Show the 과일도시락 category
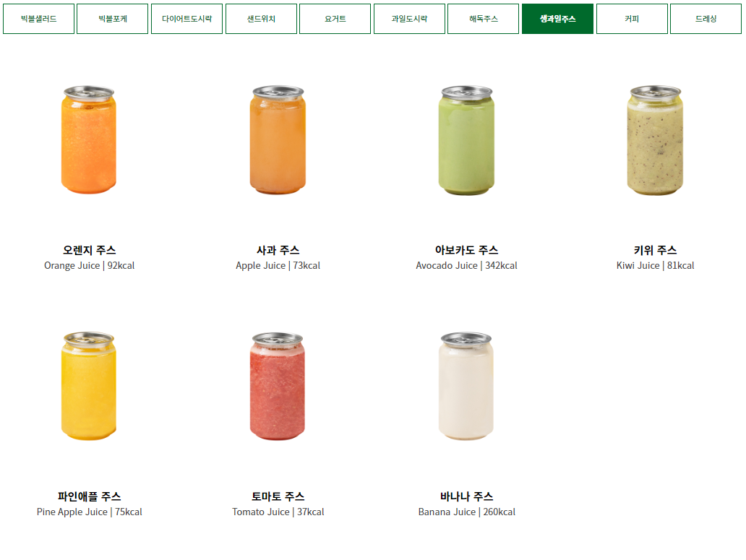This screenshot has height=560, width=746. [x=409, y=19]
